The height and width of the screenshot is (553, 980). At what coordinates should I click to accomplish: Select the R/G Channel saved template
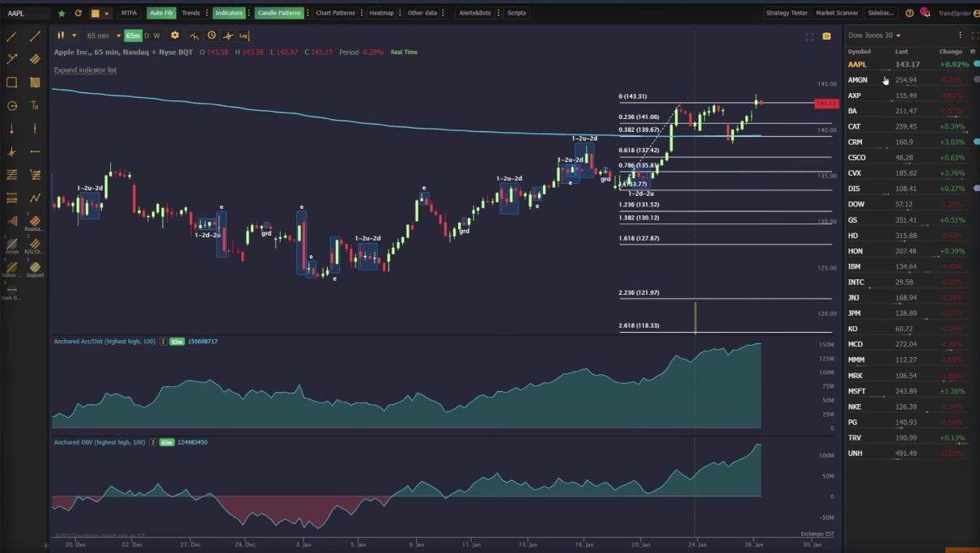point(35,245)
